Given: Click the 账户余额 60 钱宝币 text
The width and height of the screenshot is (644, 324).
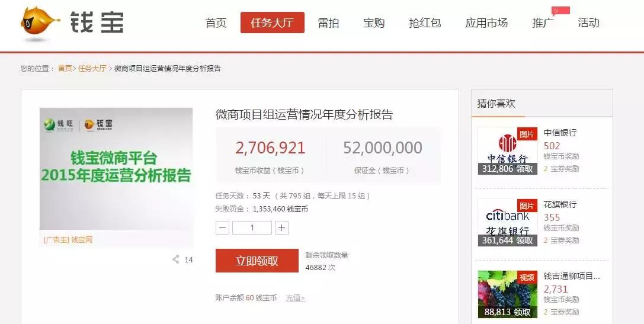Looking at the screenshot, I should pyautogui.click(x=246, y=298).
